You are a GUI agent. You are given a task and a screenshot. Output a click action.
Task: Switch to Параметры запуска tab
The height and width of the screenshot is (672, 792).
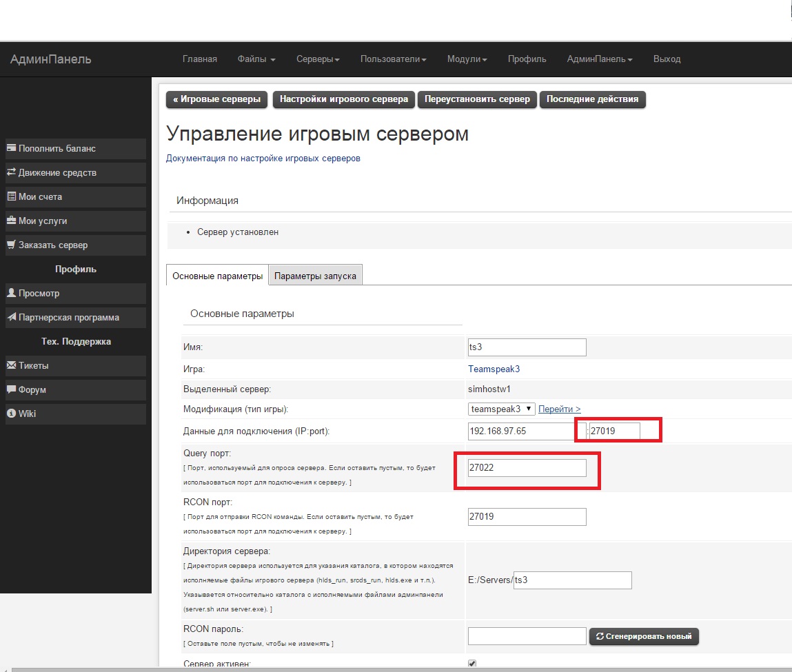coord(315,276)
